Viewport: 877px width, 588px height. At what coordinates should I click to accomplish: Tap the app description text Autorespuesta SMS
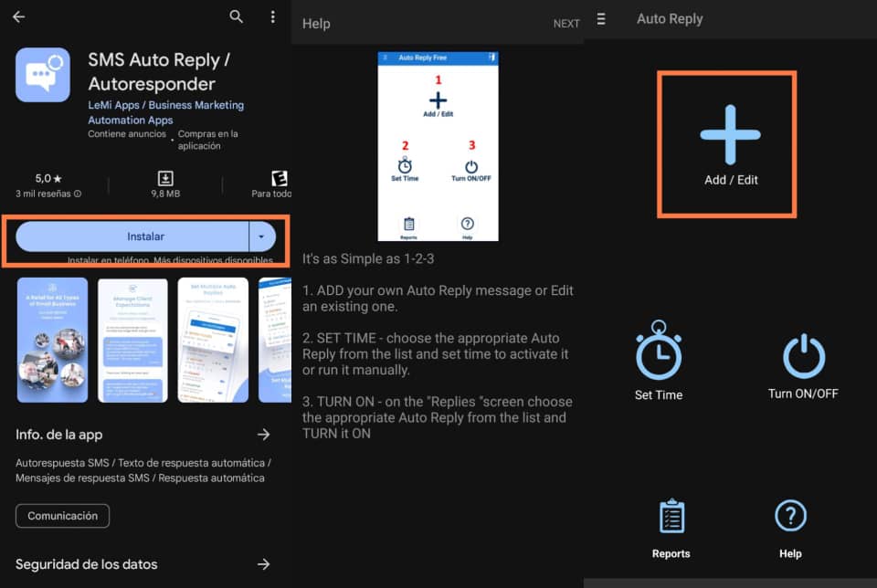point(143,470)
